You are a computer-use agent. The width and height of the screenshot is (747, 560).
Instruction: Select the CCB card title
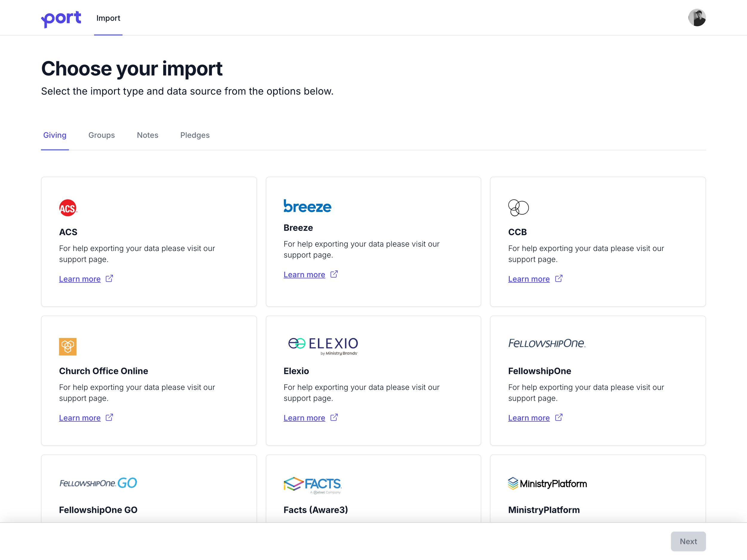pos(517,232)
